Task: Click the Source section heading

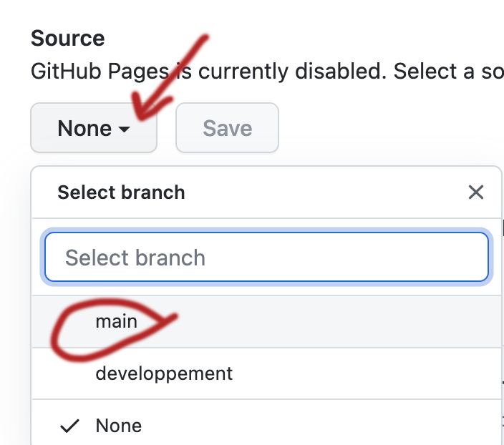Action: pos(67,39)
